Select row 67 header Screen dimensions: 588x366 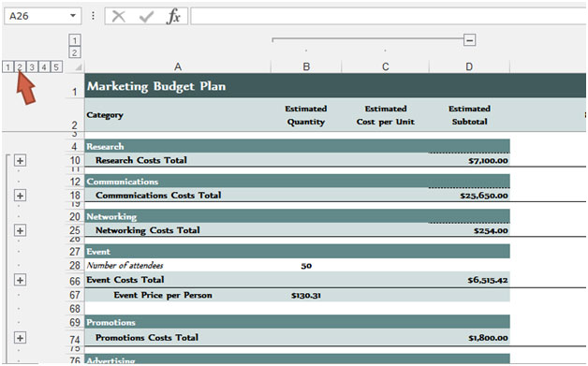(x=75, y=295)
